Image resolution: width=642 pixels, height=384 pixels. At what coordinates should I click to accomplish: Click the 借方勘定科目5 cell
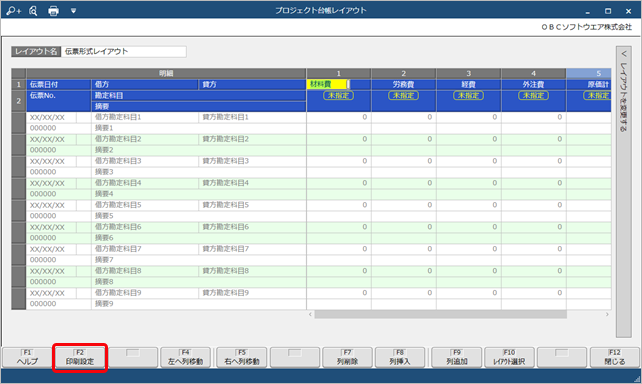[145, 205]
